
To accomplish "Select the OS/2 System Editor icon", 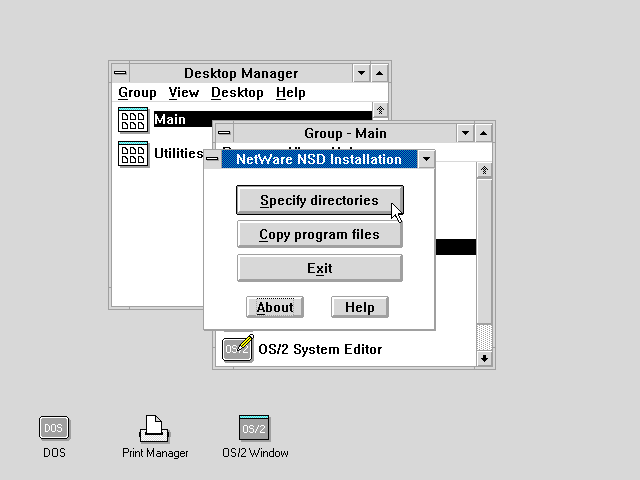I will click(x=238, y=348).
